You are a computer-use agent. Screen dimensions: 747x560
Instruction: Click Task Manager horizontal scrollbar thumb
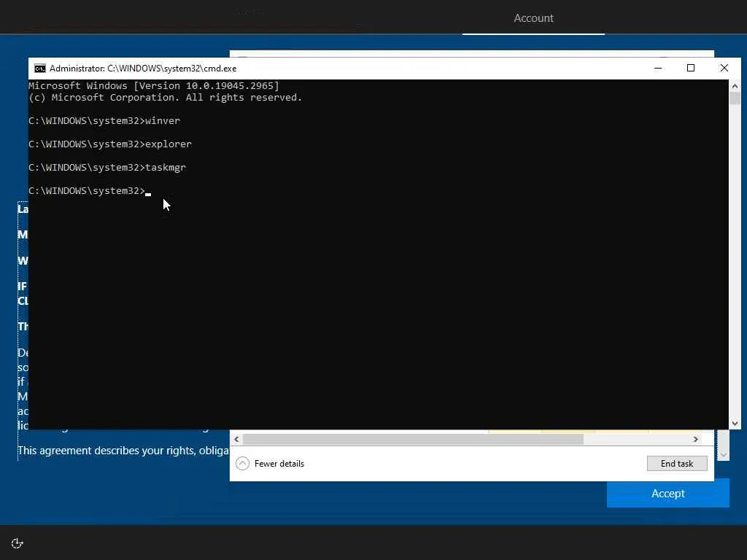click(x=413, y=439)
